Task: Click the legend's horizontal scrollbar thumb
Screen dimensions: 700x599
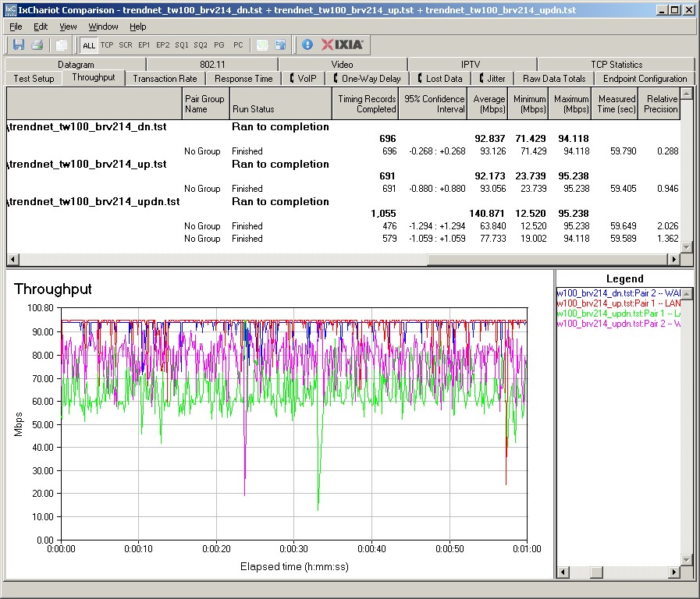Action: point(596,572)
